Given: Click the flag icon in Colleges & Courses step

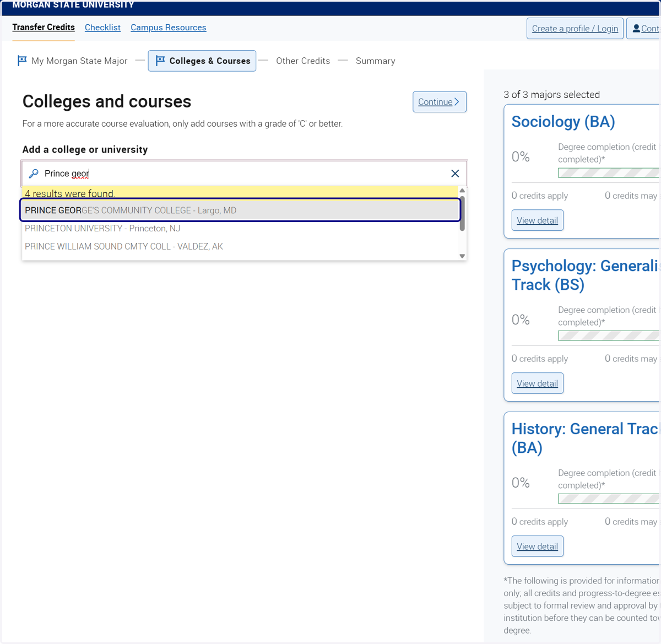Looking at the screenshot, I should [160, 61].
